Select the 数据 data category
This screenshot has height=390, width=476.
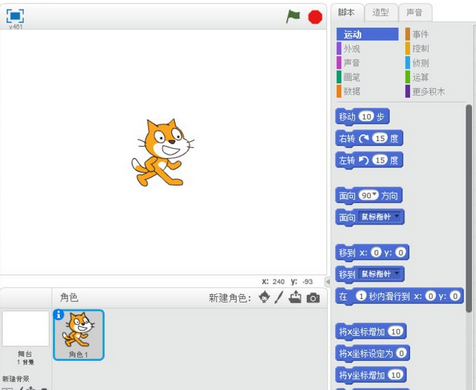click(x=348, y=91)
